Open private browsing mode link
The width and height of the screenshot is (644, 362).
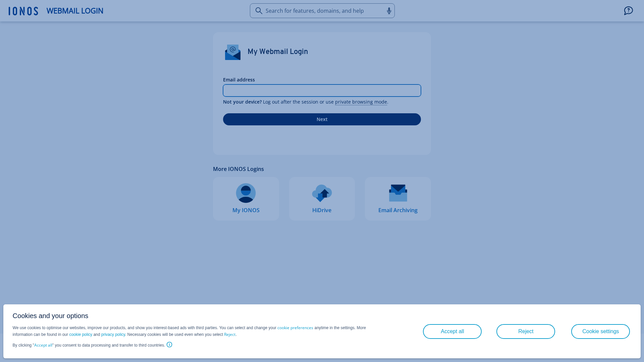point(361,102)
